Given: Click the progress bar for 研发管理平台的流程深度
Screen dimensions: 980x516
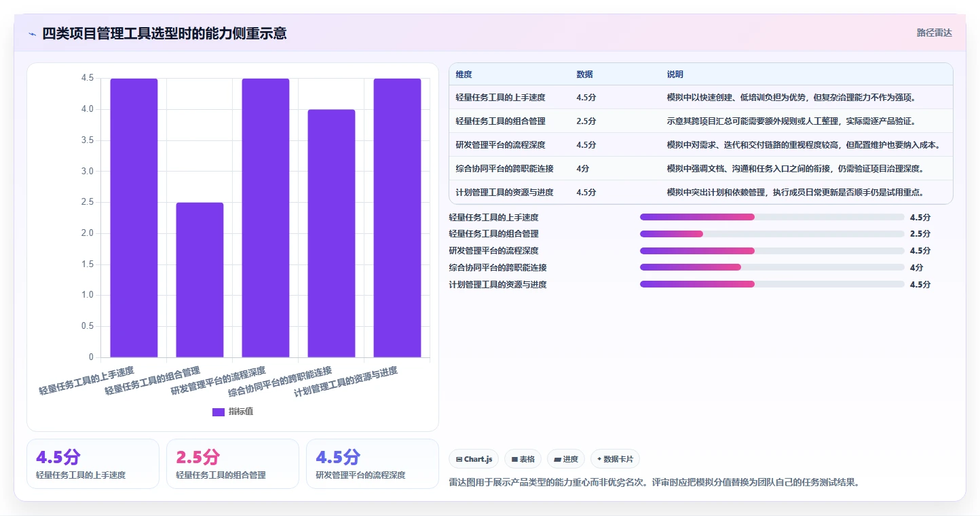Looking at the screenshot, I should pyautogui.click(x=772, y=250).
